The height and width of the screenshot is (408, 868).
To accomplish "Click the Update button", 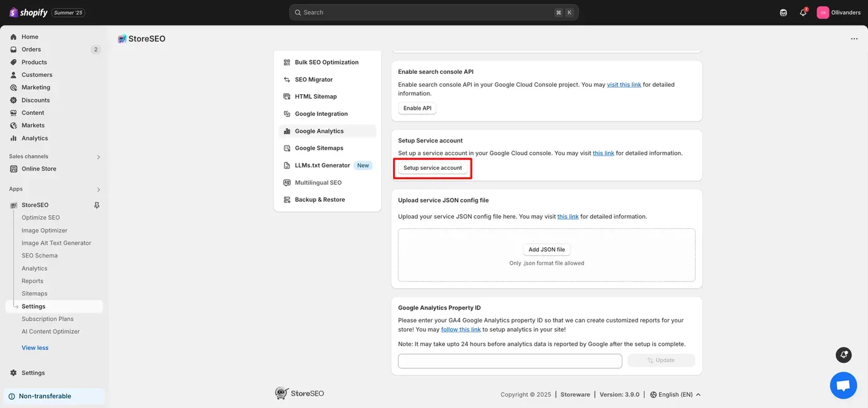I will (x=662, y=360).
